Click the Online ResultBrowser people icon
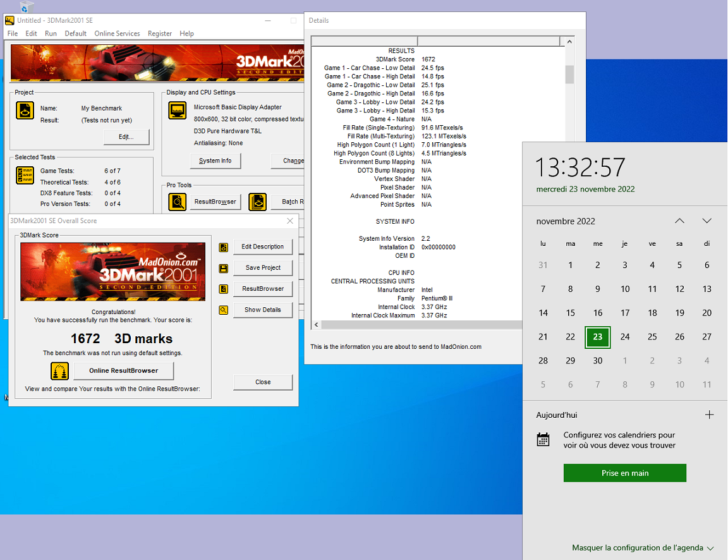Viewport: 728px width, 560px height. [59, 371]
